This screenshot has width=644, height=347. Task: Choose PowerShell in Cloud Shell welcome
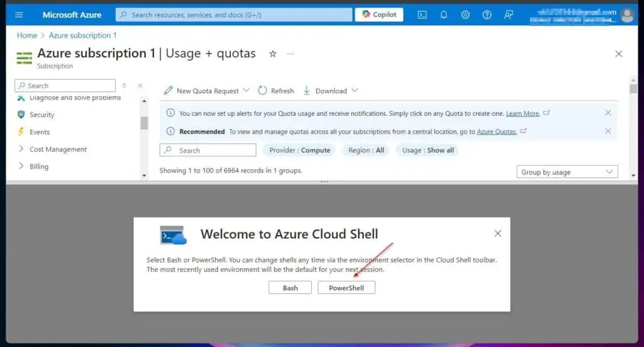point(347,288)
